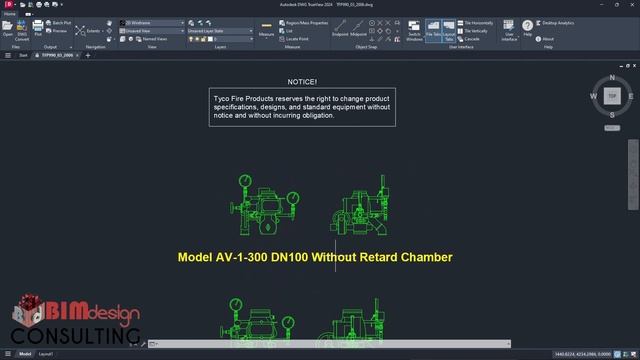Toggle layer on/off lightbulb icon

(x=191, y=39)
